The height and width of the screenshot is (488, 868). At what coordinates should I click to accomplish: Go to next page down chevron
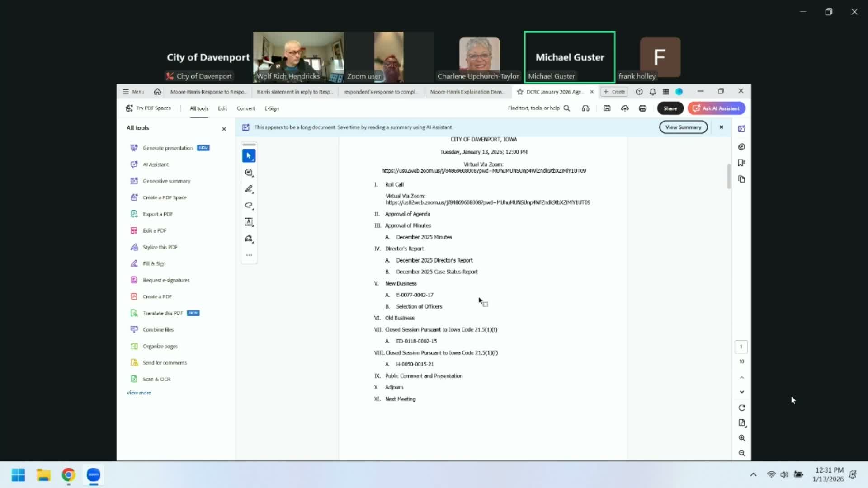[742, 392]
